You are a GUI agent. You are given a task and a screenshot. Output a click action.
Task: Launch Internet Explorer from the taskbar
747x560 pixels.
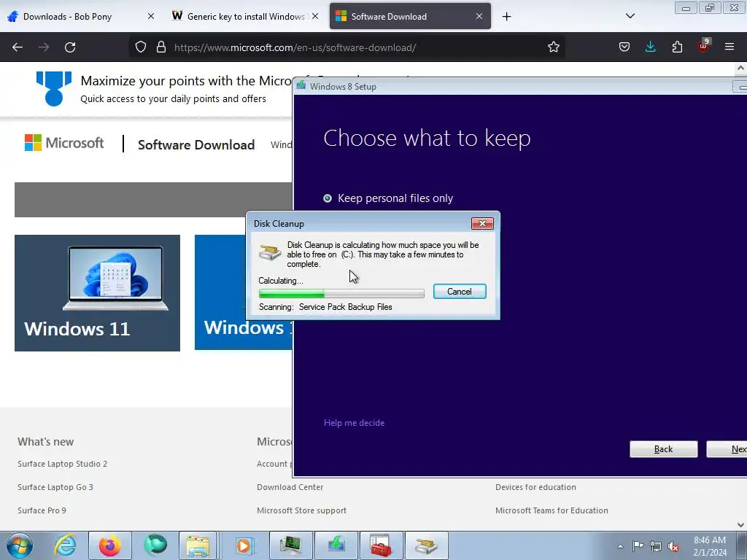coord(65,545)
